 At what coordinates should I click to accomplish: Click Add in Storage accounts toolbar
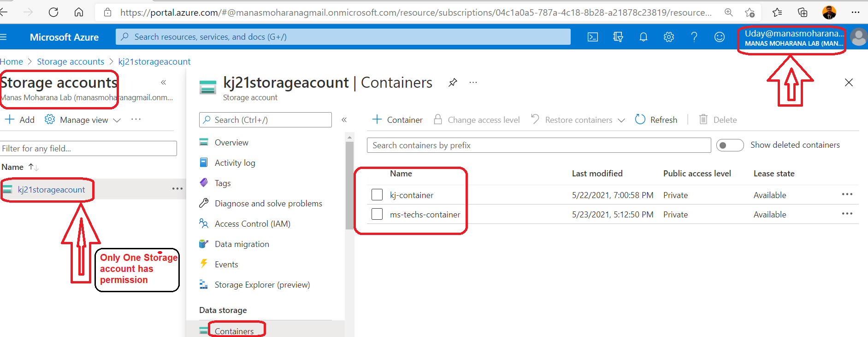(x=20, y=120)
